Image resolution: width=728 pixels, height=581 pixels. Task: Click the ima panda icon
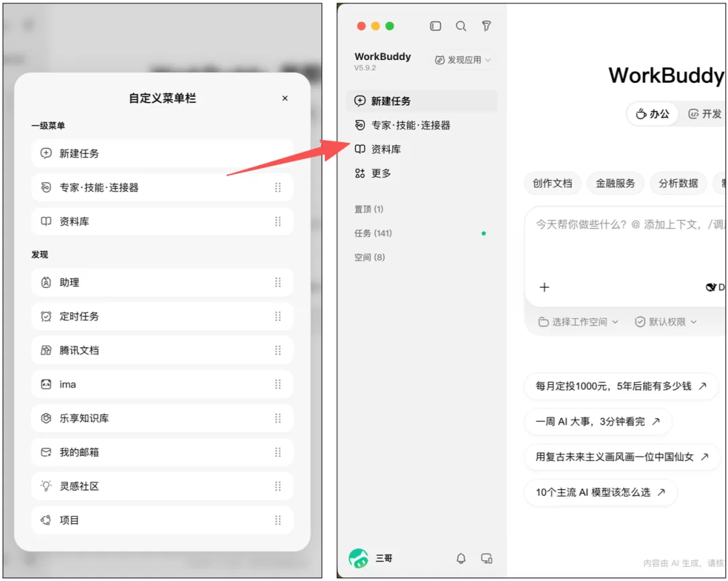click(x=46, y=384)
